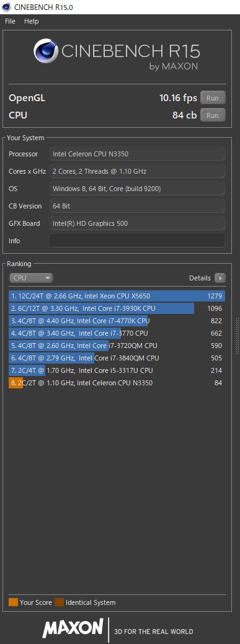Run the CPU benchmark
This screenshot has width=240, height=644.
pyautogui.click(x=213, y=115)
